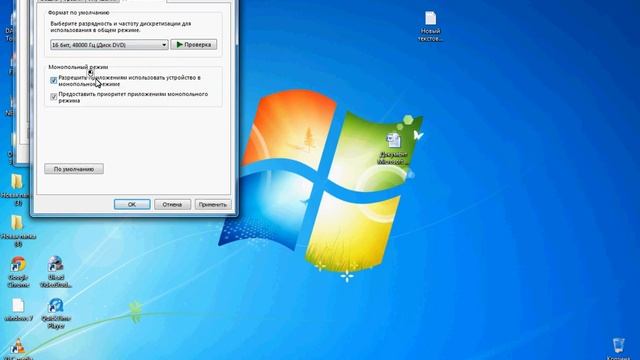Image resolution: width=640 pixels, height=360 pixels.
Task: Click the 'Формат по умолчанию' group label
Action: point(79,13)
